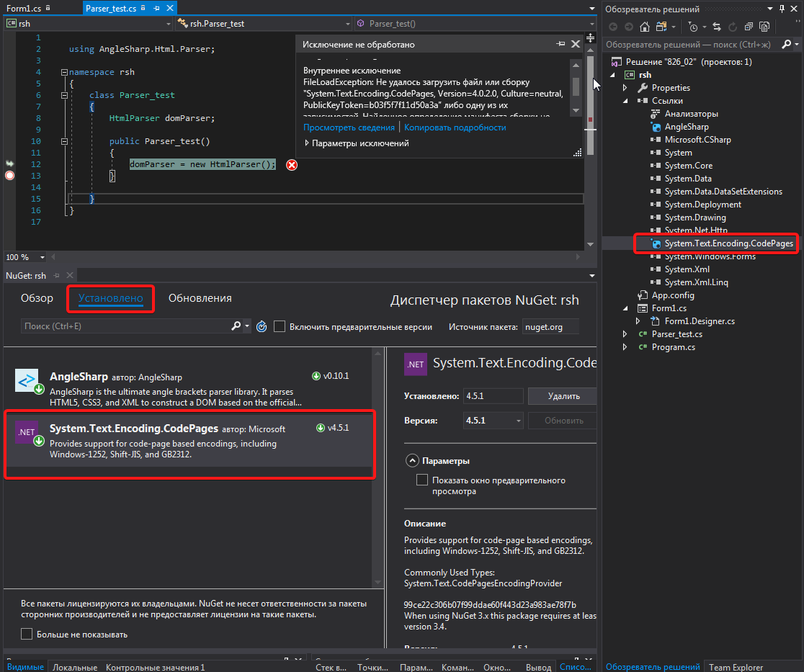
Task: Pin the exception dialog
Action: pyautogui.click(x=560, y=44)
